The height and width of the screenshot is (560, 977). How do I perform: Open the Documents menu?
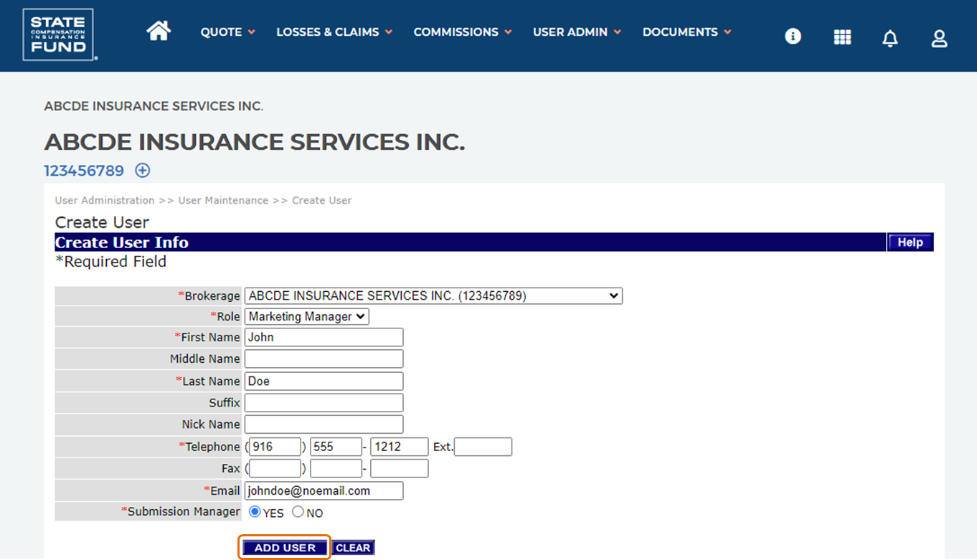[686, 32]
